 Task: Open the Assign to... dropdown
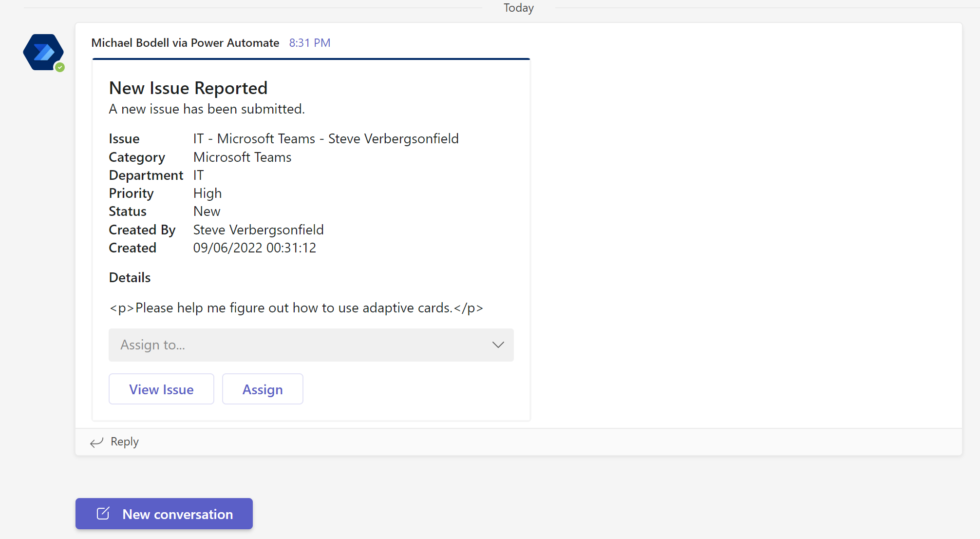pos(311,345)
